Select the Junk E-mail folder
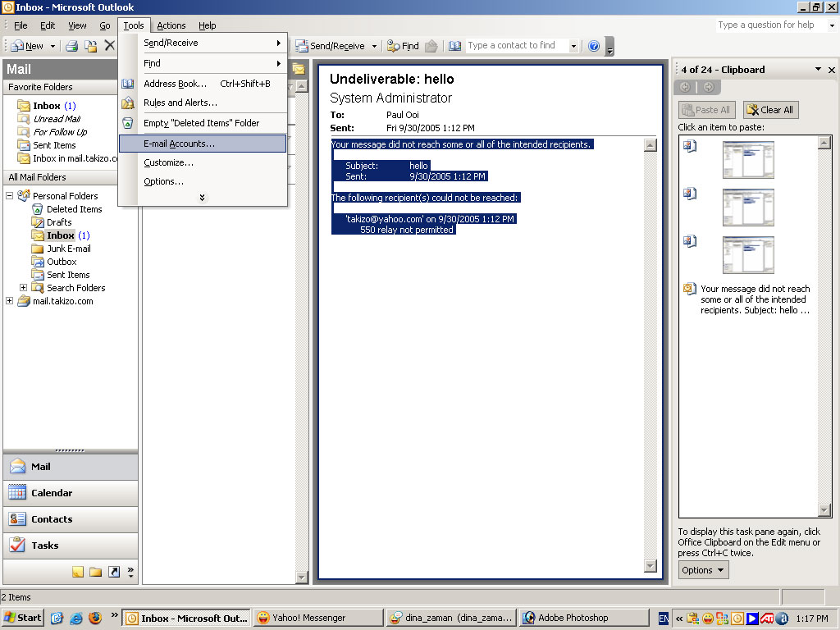Viewport: 840px width, 630px height. [x=62, y=249]
